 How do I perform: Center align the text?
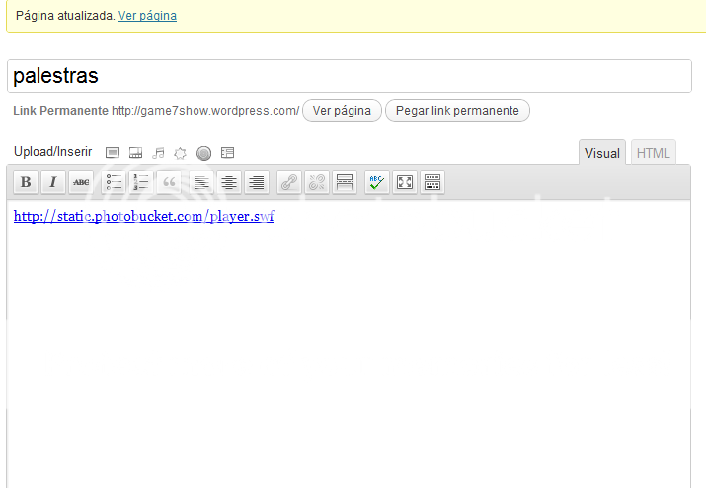229,182
